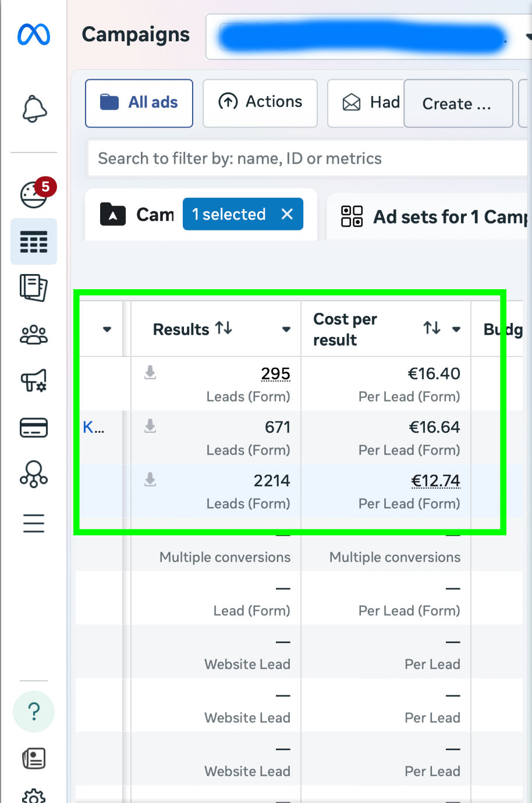Clear the 1 selected filter chip
The image size is (532, 803).
click(x=287, y=214)
